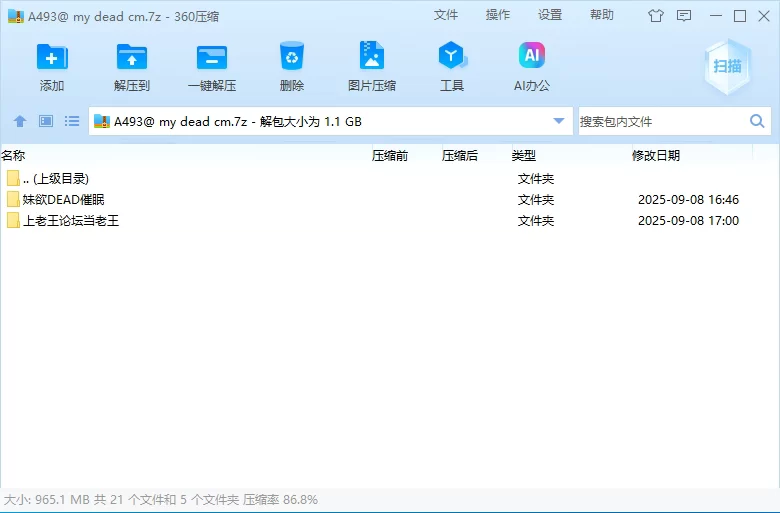Viewport: 780px width, 513px height.
Task: Switch to thumbnail view icon
Action: [x=46, y=121]
